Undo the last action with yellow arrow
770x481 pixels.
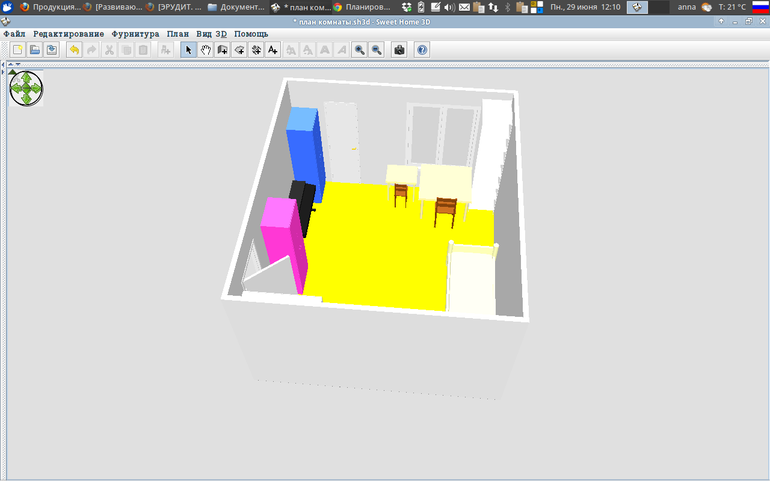(74, 50)
